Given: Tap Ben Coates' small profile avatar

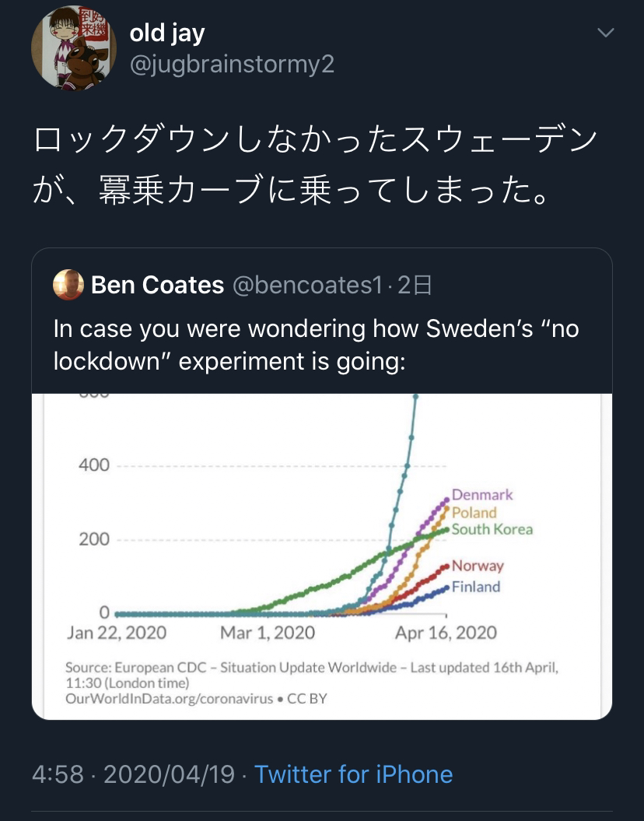Looking at the screenshot, I should click(x=68, y=286).
